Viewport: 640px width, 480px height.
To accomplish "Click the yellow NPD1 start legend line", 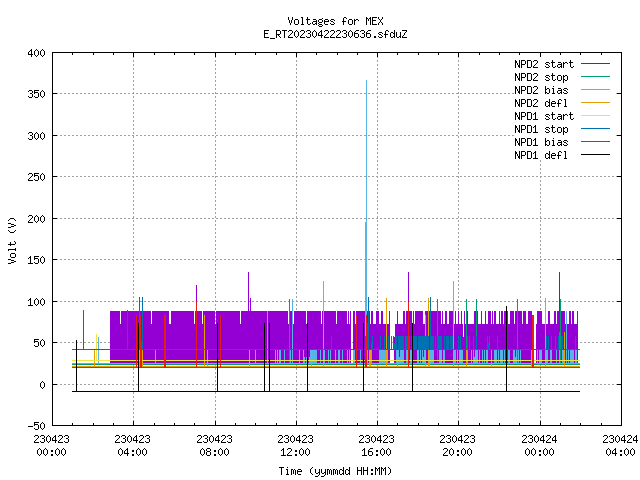I will (595, 116).
